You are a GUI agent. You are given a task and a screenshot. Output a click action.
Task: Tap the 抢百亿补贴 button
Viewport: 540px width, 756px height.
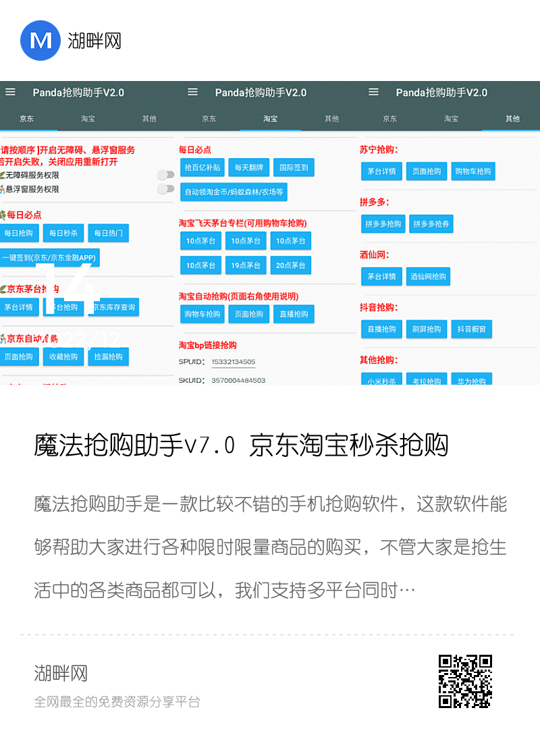202,167
